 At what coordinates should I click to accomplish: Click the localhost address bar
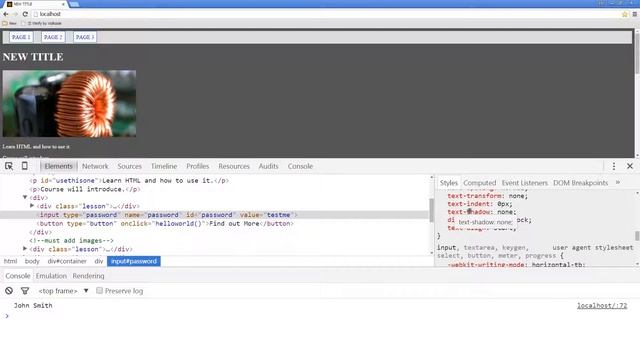(x=327, y=14)
